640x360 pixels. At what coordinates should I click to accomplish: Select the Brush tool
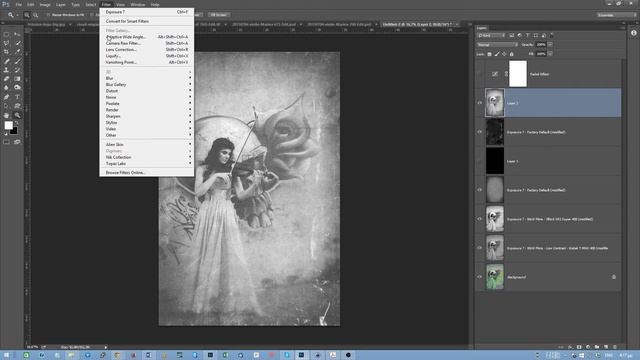coord(18,61)
